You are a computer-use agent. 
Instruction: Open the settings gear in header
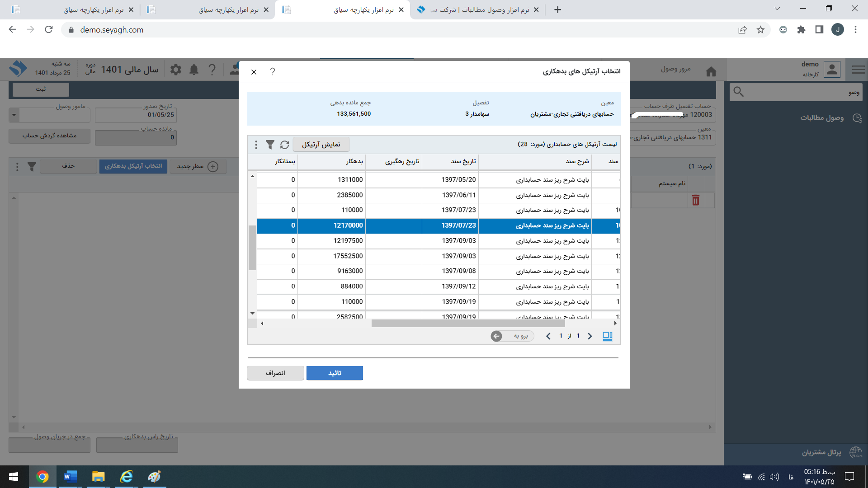click(x=176, y=70)
